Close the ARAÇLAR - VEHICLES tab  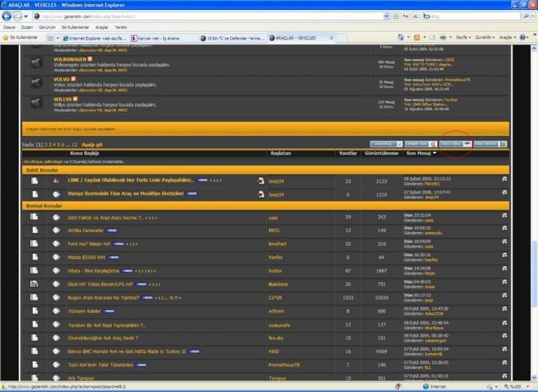[x=331, y=38]
